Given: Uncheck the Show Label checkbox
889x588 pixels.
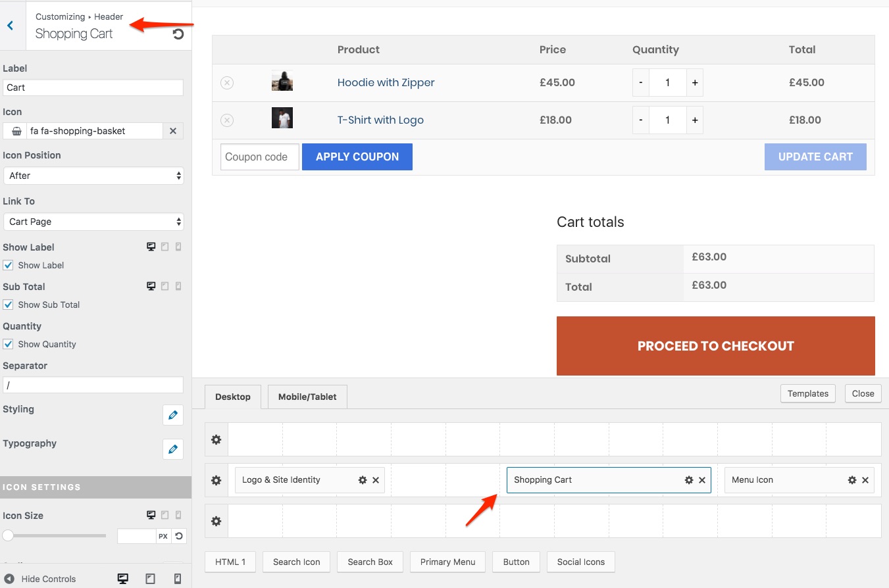Looking at the screenshot, I should point(8,265).
